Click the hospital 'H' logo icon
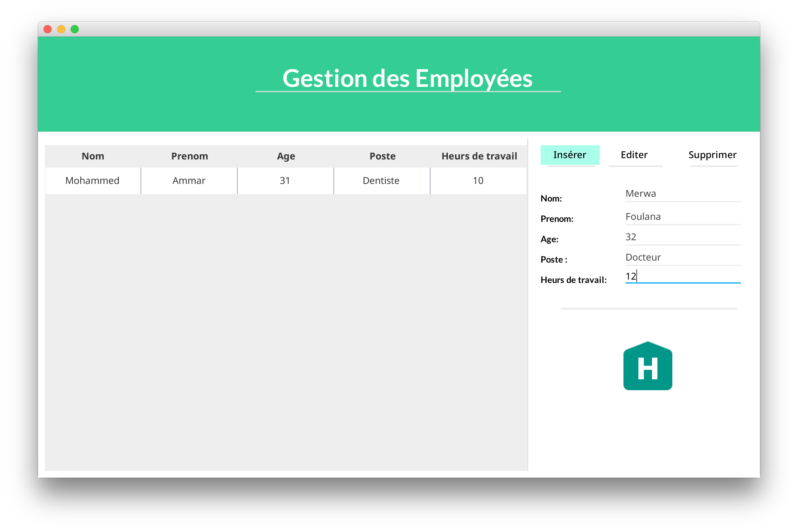The height and width of the screenshot is (532, 798). point(648,366)
